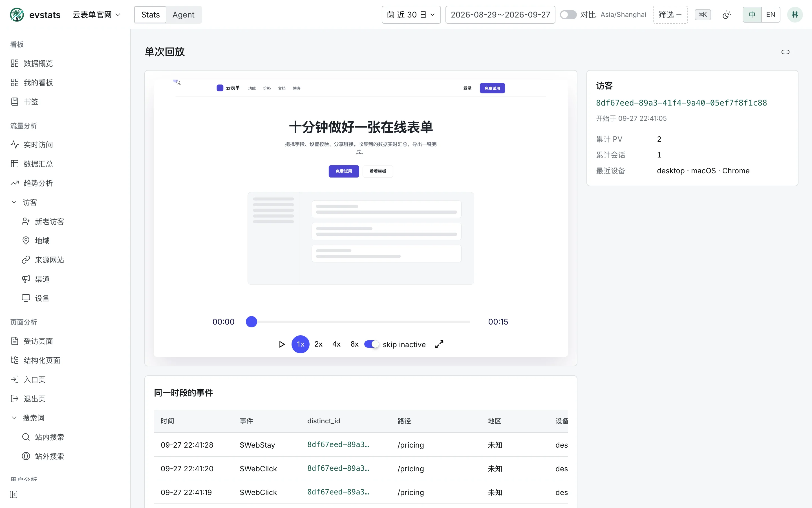The width and height of the screenshot is (812, 508).
Task: Click the evstats logo icon
Action: (x=17, y=15)
